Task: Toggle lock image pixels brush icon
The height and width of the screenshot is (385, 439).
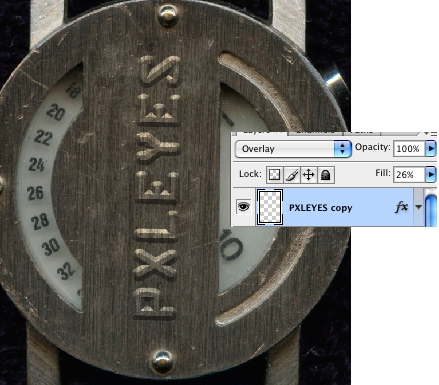Action: coord(292,175)
